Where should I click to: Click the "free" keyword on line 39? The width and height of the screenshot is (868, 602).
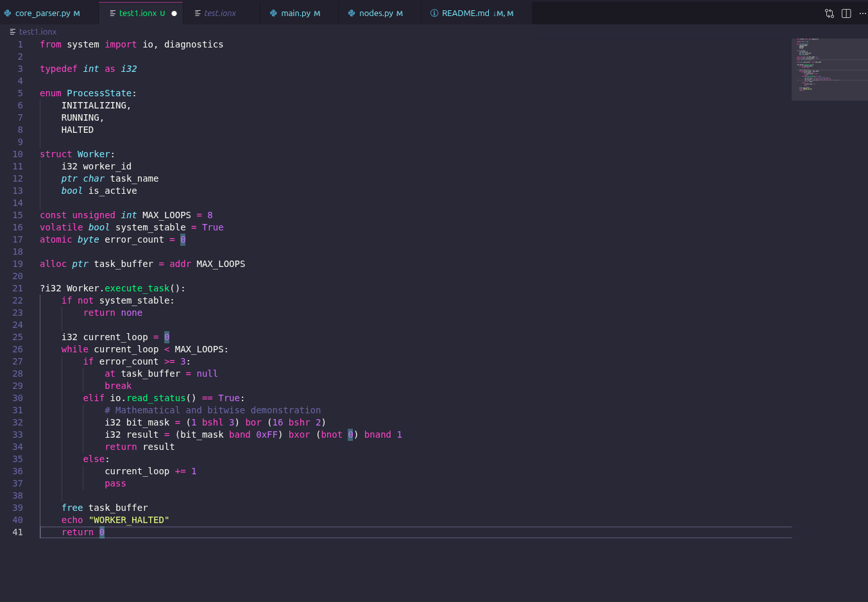point(72,508)
